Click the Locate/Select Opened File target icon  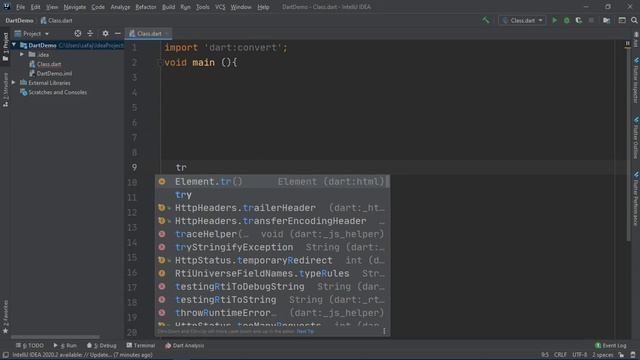78,33
